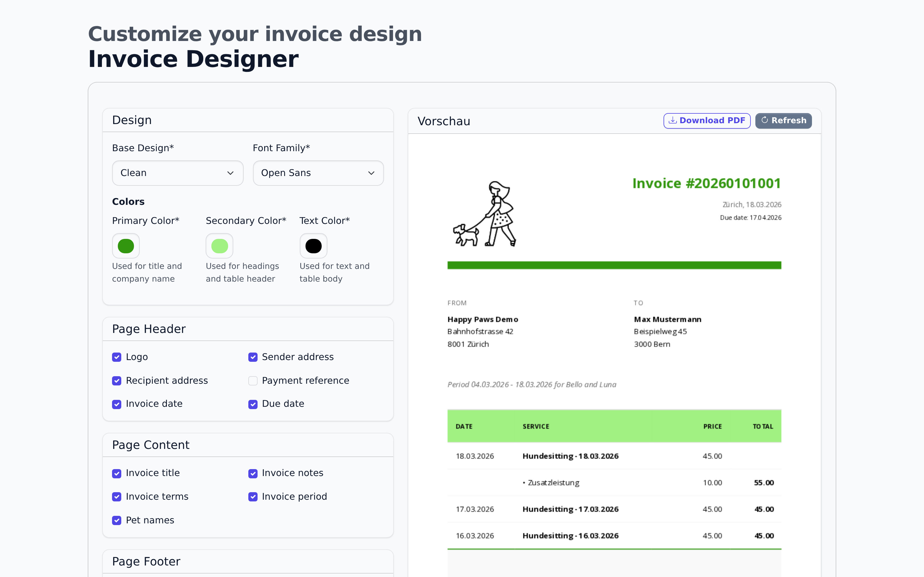Disable the Sender address checkbox

click(253, 357)
